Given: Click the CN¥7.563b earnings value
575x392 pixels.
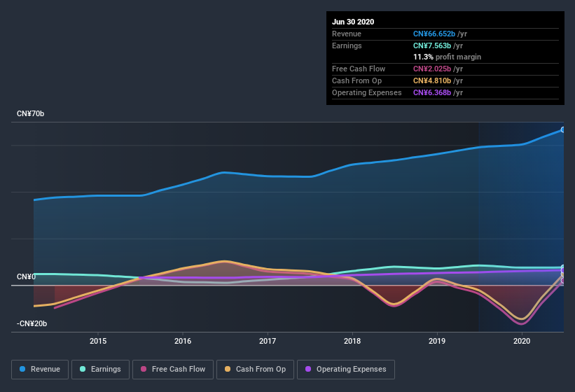Looking at the screenshot, I should pos(432,45).
